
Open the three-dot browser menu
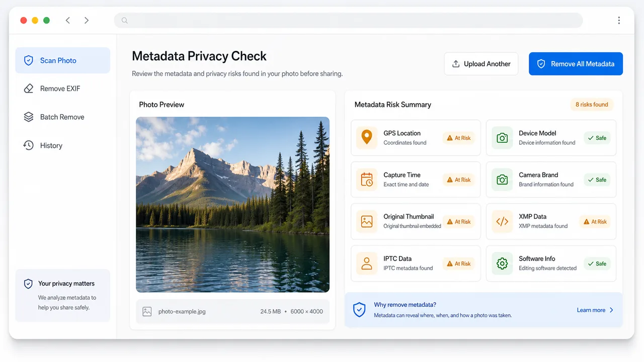(x=619, y=21)
